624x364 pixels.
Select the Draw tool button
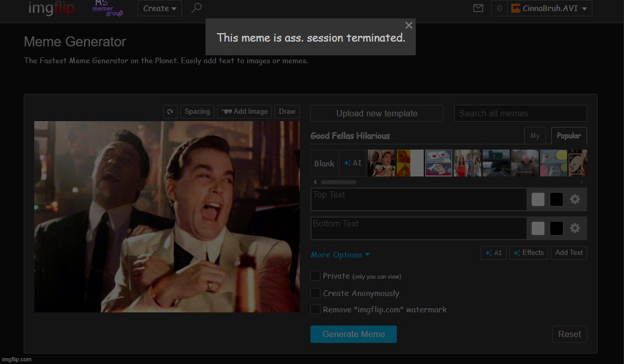pyautogui.click(x=287, y=112)
